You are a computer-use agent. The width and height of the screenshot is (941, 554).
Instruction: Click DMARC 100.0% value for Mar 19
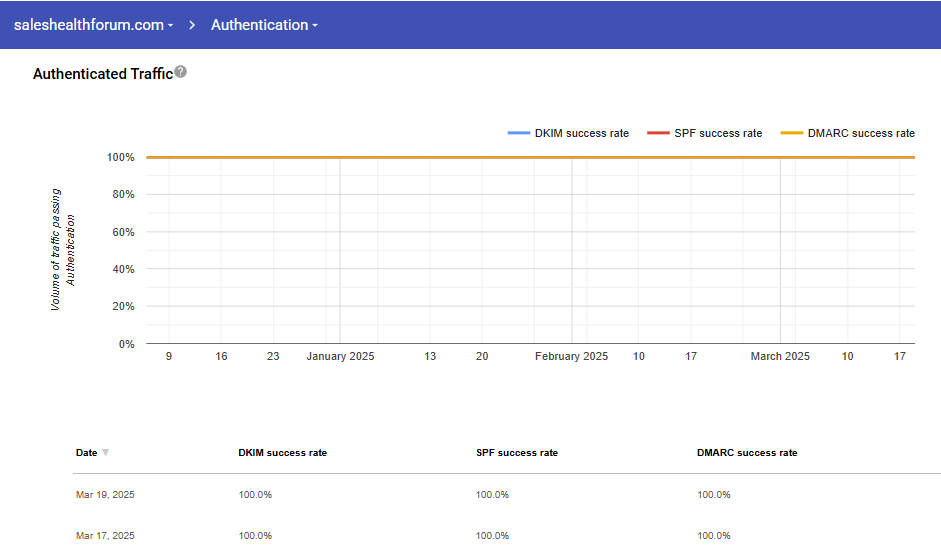pos(713,495)
